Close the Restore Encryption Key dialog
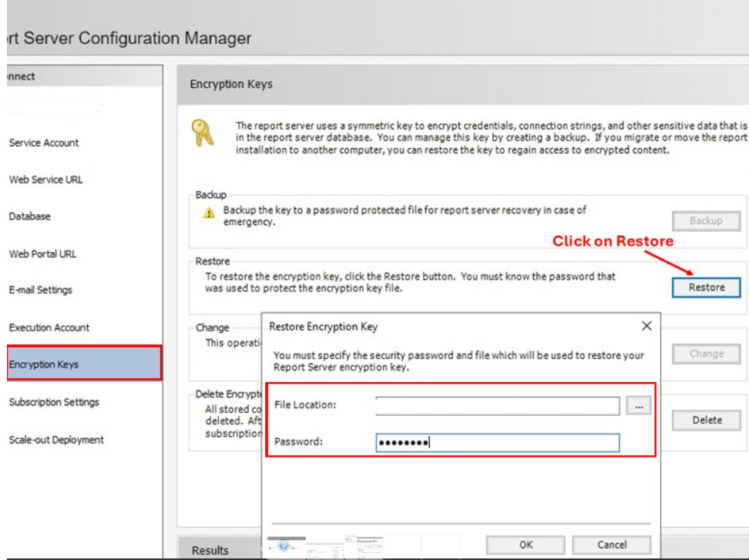Viewport: 749px width, 560px height. tap(647, 326)
